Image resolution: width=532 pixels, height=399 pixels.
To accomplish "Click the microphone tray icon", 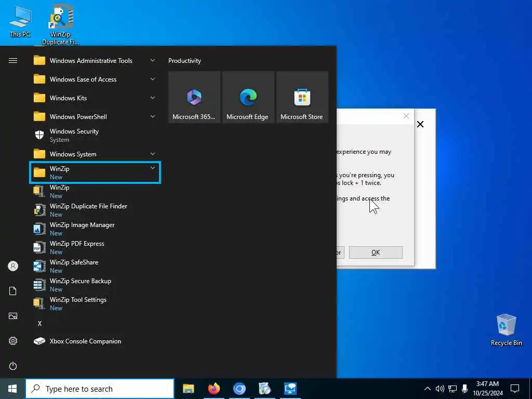I will [x=465, y=389].
